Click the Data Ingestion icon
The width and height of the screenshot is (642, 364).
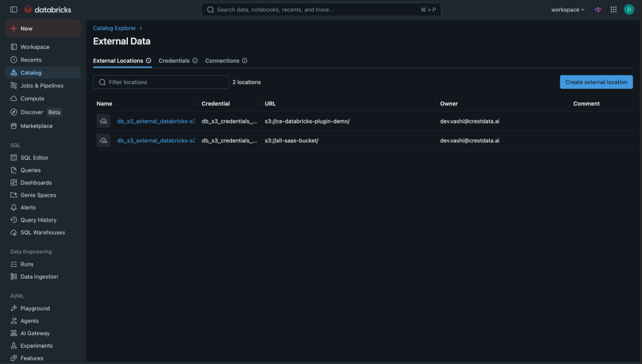[x=14, y=276]
